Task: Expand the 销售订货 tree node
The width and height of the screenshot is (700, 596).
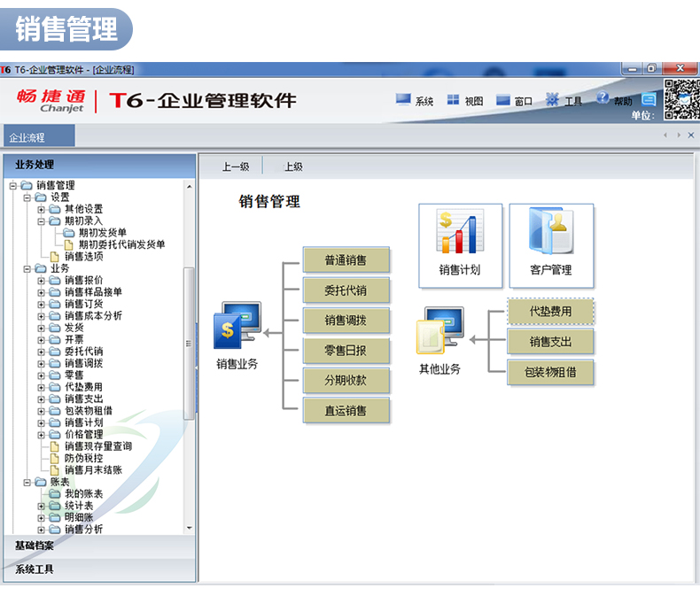Action: click(x=41, y=305)
